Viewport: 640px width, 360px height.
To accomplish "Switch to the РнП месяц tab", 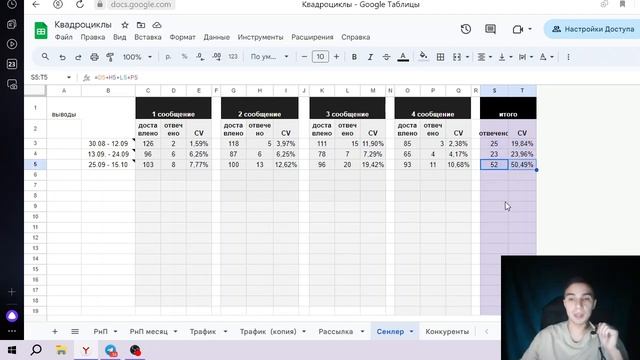I will [149, 331].
